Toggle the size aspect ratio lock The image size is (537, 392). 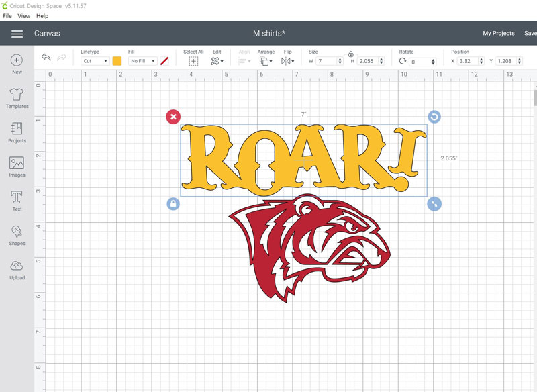point(350,54)
